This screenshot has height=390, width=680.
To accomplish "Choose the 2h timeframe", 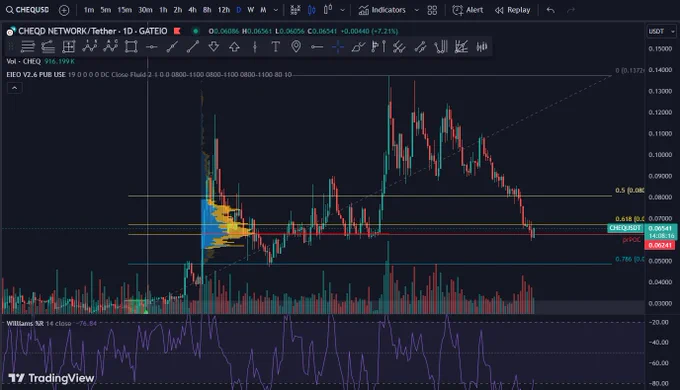I will [178, 10].
